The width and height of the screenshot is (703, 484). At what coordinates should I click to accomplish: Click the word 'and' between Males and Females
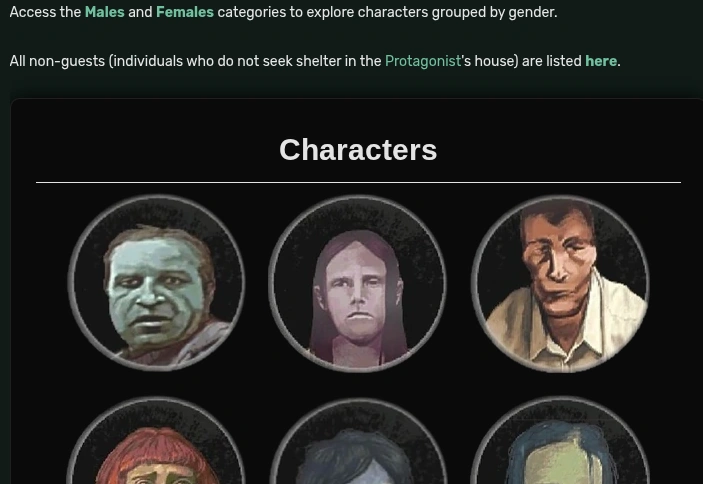(x=140, y=12)
